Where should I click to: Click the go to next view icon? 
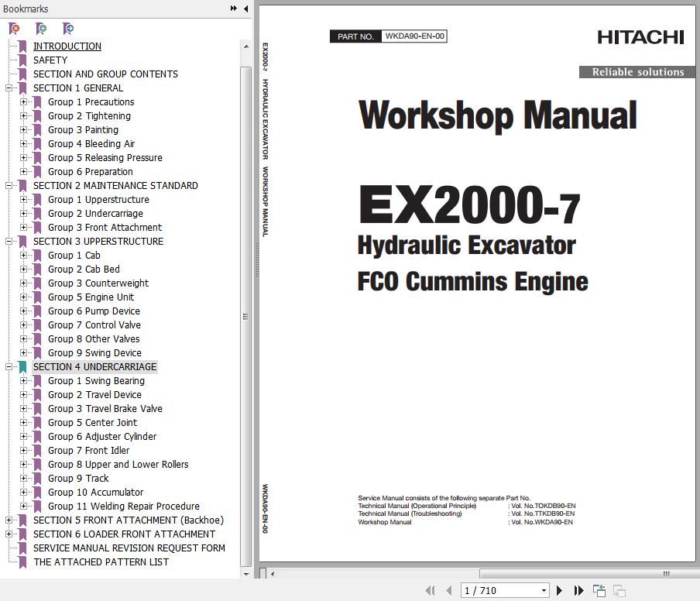pos(619,591)
